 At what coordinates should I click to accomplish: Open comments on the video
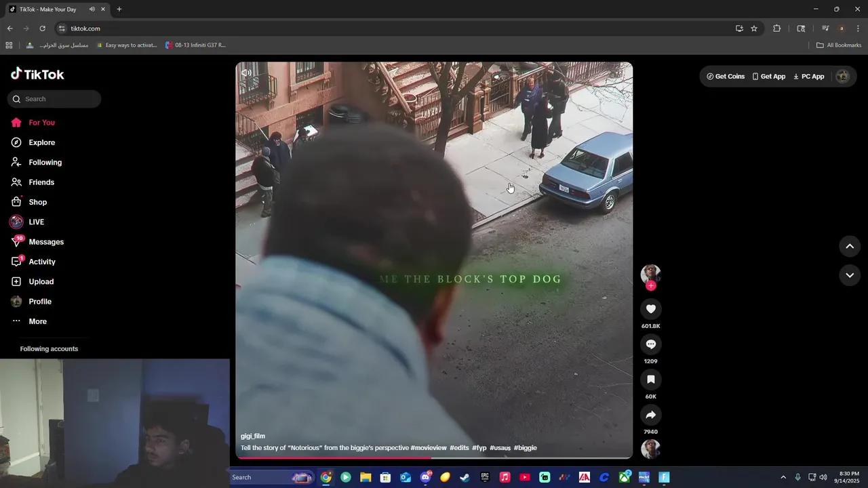tap(651, 344)
